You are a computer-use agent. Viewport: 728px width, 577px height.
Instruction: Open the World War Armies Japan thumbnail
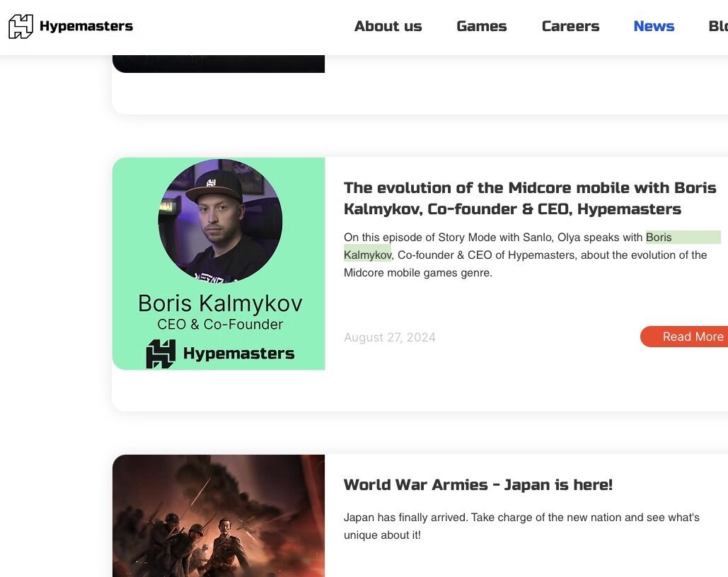219,515
